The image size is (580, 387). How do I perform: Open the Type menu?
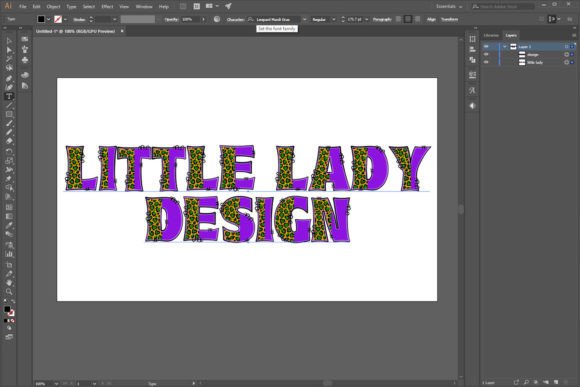pyautogui.click(x=71, y=7)
